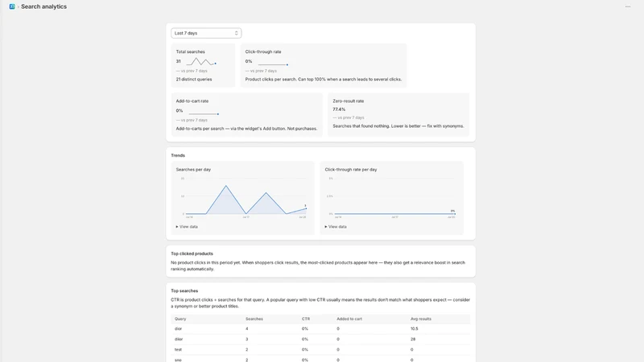644x362 pixels.
Task: Click the Total searches card
Action: [x=203, y=65]
